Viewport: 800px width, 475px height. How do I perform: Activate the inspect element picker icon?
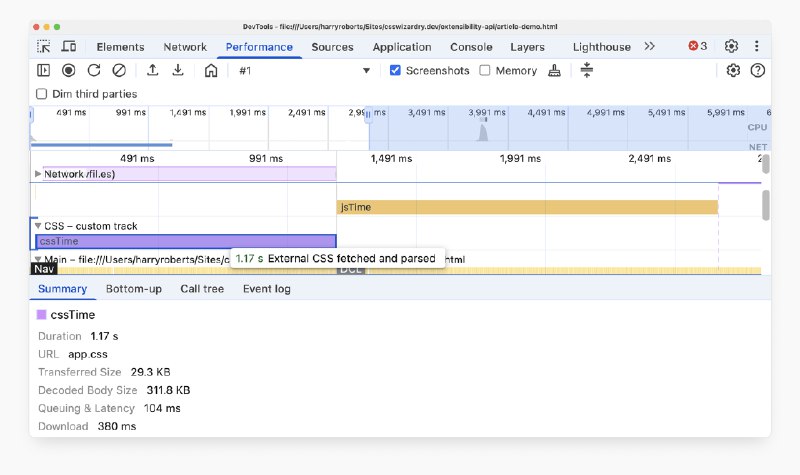44,46
